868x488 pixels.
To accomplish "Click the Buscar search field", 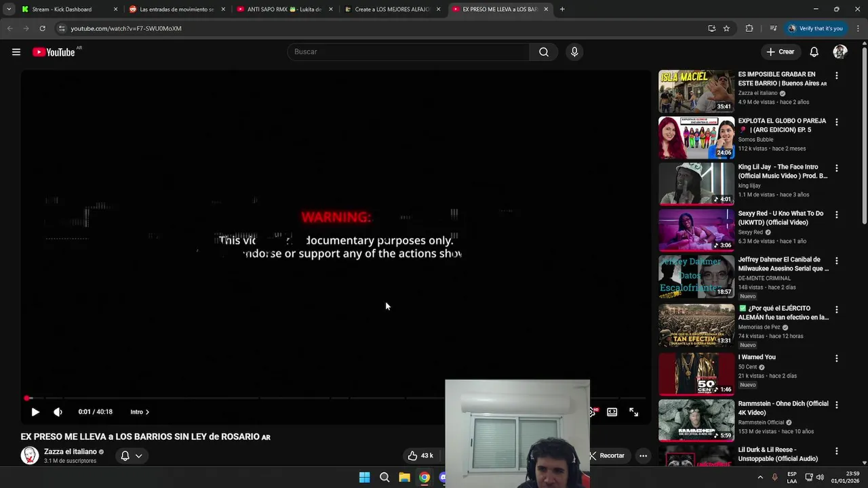I will tap(408, 52).
